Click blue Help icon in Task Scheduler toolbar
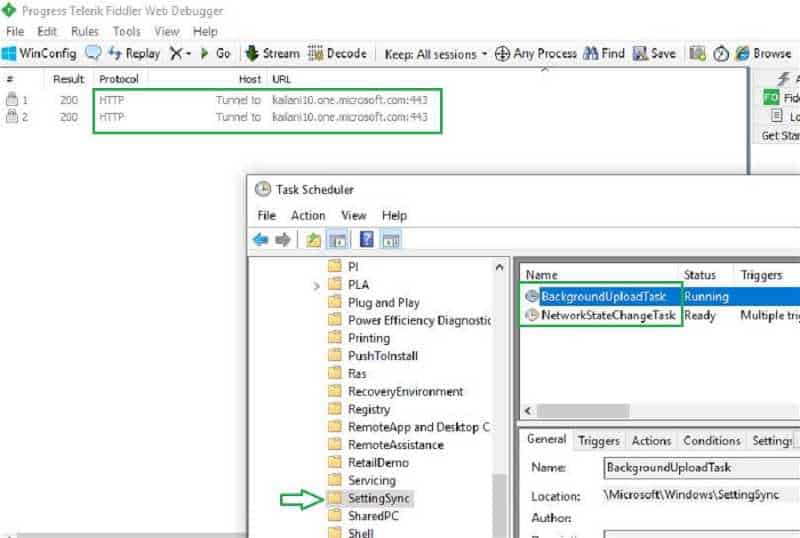The width and height of the screenshot is (800, 538). (366, 239)
